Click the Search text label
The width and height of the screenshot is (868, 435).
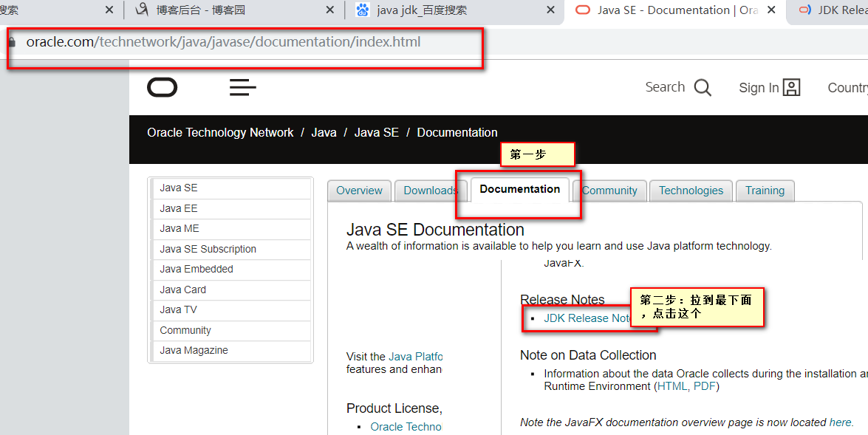[x=665, y=87]
